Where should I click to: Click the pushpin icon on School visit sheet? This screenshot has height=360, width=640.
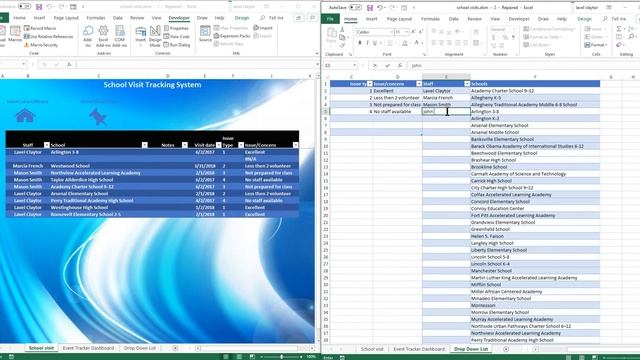98,117
